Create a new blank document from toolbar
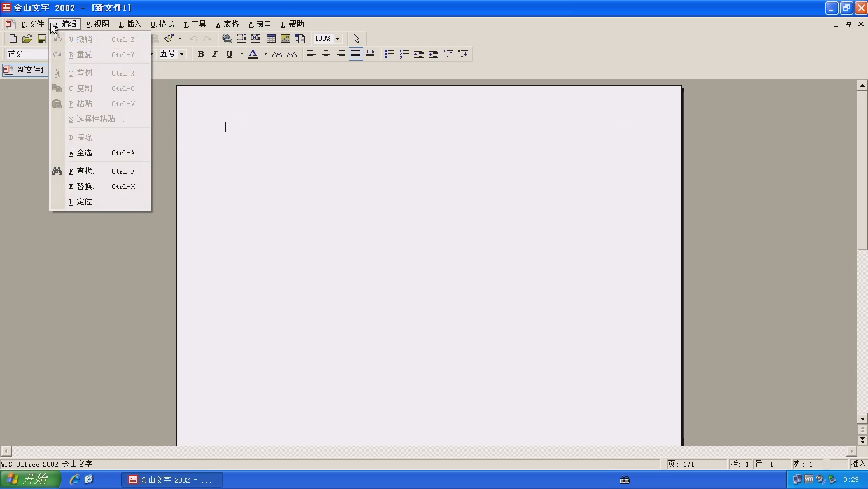 (13, 39)
